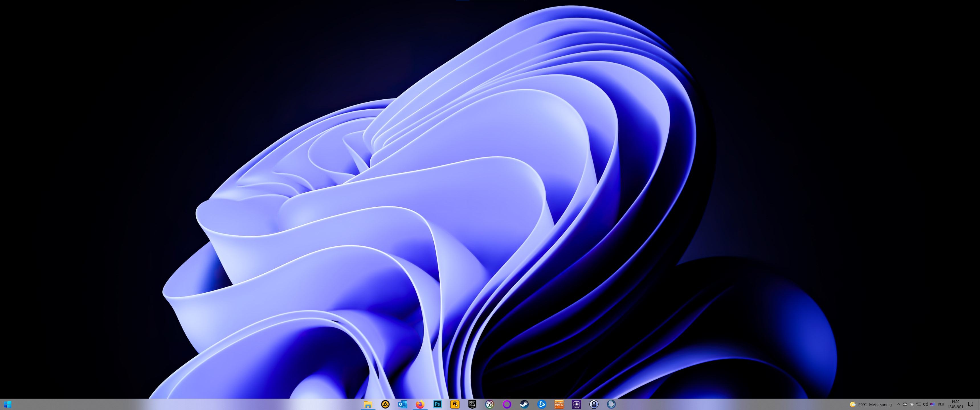The width and height of the screenshot is (980, 410).
Task: Open the Action Center notification icon
Action: (x=971, y=404)
